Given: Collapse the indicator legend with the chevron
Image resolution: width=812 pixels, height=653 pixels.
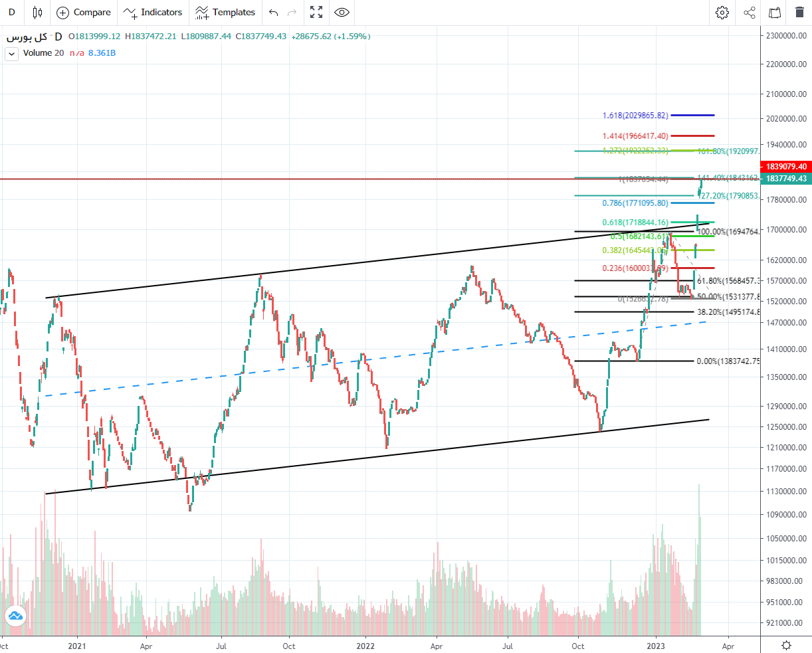Looking at the screenshot, I should point(11,54).
